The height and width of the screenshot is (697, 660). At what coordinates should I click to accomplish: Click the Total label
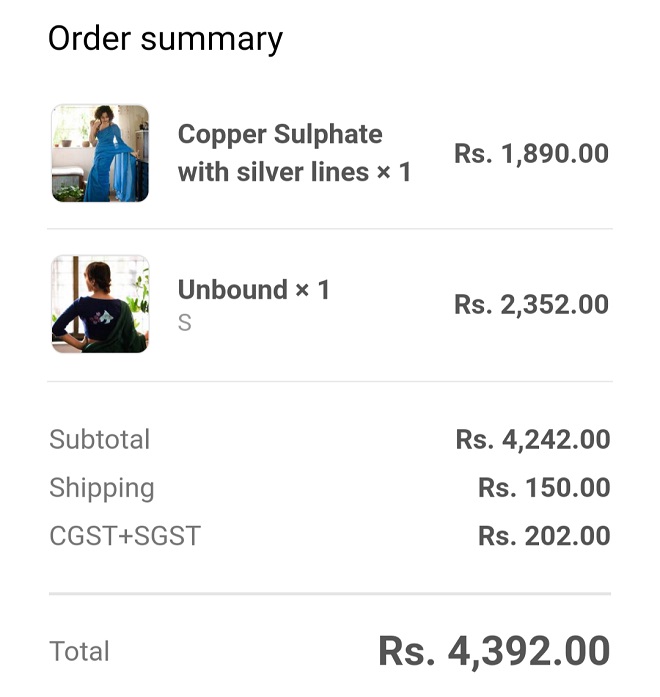point(79,652)
